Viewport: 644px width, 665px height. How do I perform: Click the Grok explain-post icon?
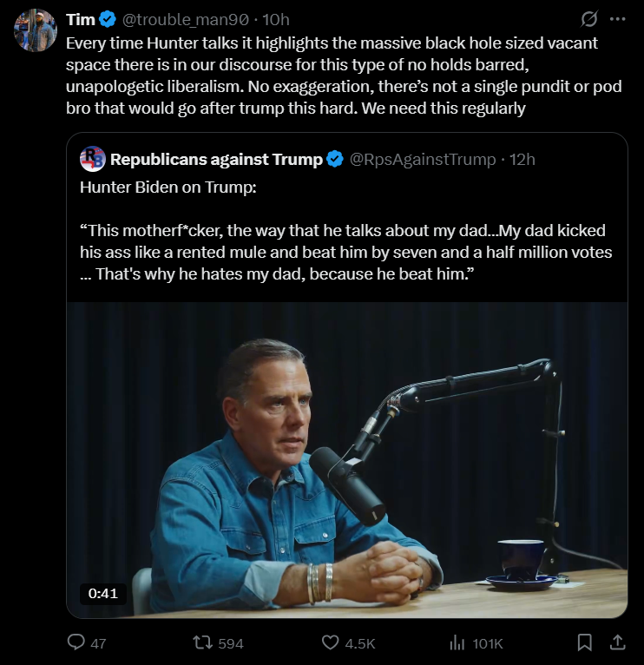coord(589,19)
